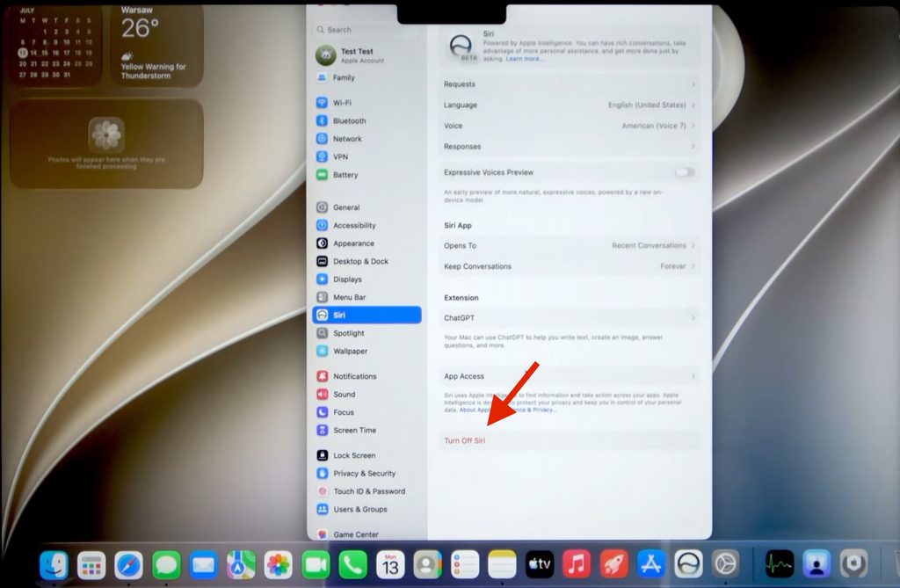The image size is (900, 588).
Task: Open the Warsaw weather widget
Action: 156,44
